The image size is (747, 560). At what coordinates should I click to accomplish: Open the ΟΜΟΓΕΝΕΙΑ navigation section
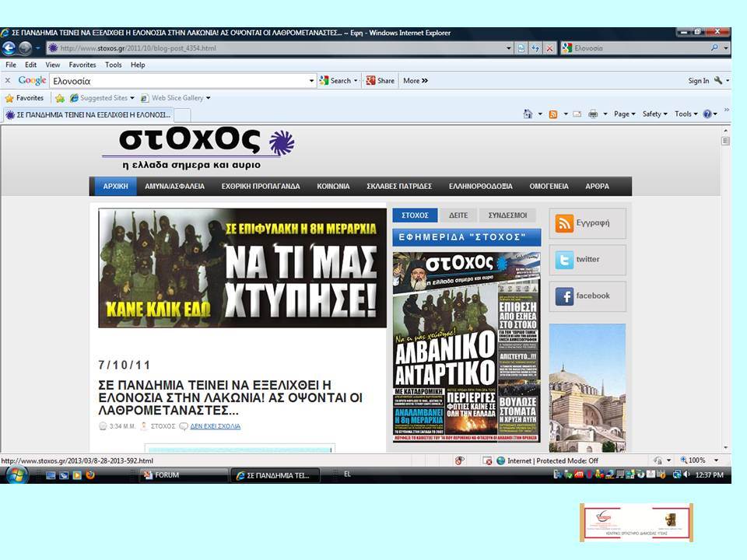[549, 186]
